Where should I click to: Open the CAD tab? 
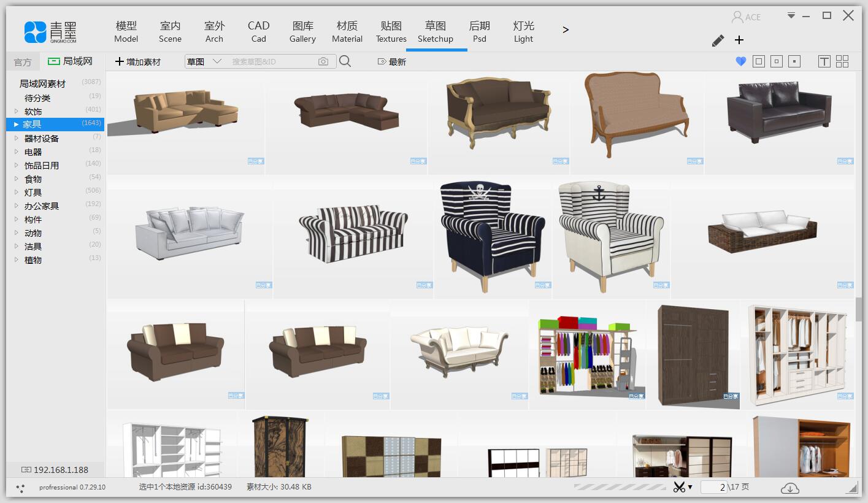(259, 32)
